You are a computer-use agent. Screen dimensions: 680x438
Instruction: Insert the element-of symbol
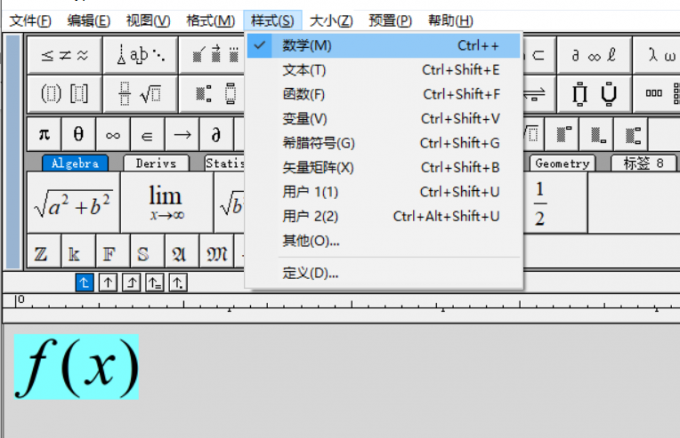[x=147, y=135]
